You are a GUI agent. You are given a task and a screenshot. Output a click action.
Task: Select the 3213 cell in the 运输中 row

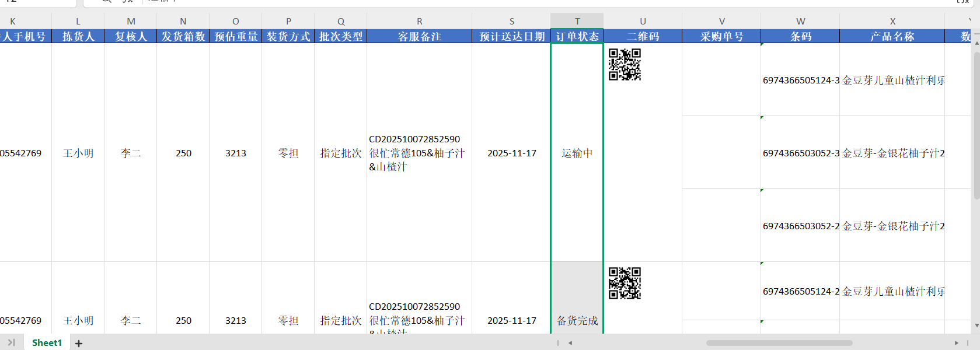tap(236, 153)
